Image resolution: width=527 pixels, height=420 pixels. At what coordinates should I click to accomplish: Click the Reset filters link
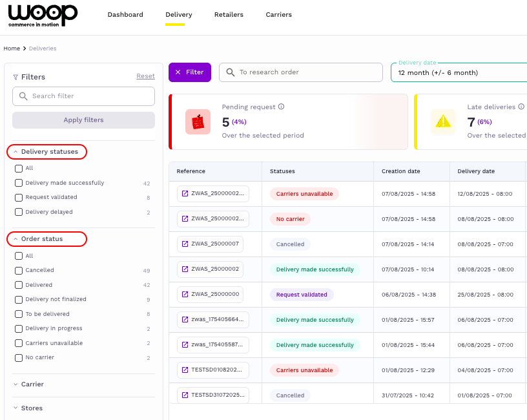tap(145, 76)
